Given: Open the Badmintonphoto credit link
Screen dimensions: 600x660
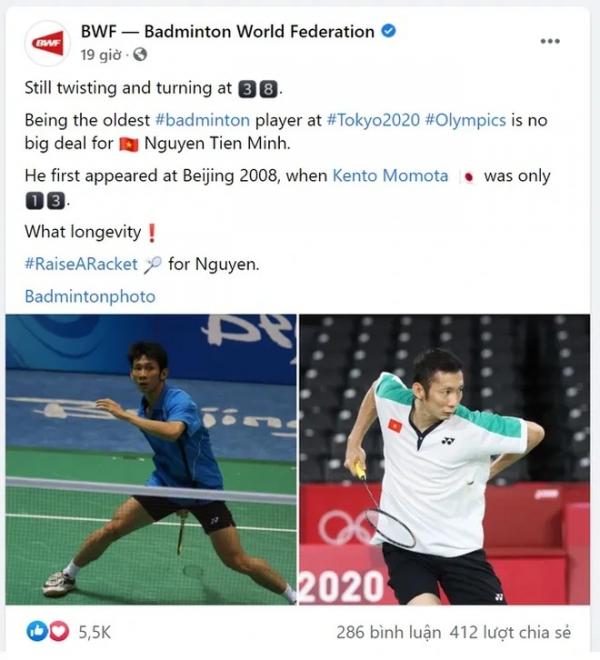Looking at the screenshot, I should (90, 297).
